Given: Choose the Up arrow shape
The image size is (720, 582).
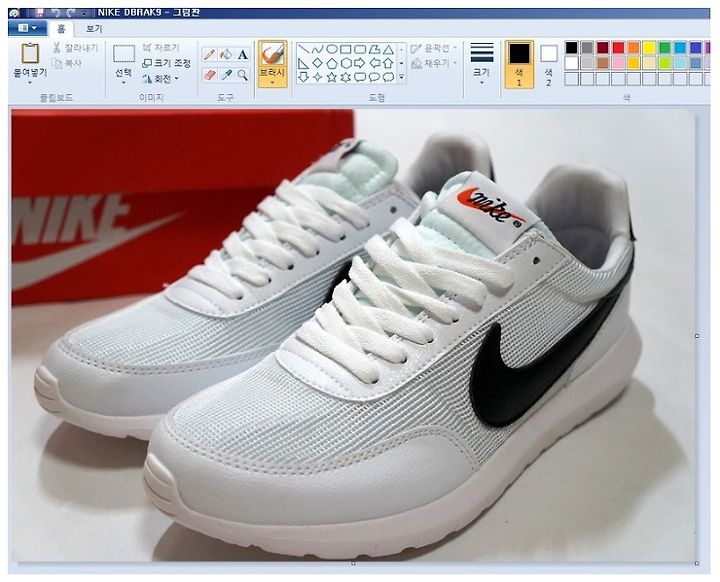Looking at the screenshot, I should point(388,63).
